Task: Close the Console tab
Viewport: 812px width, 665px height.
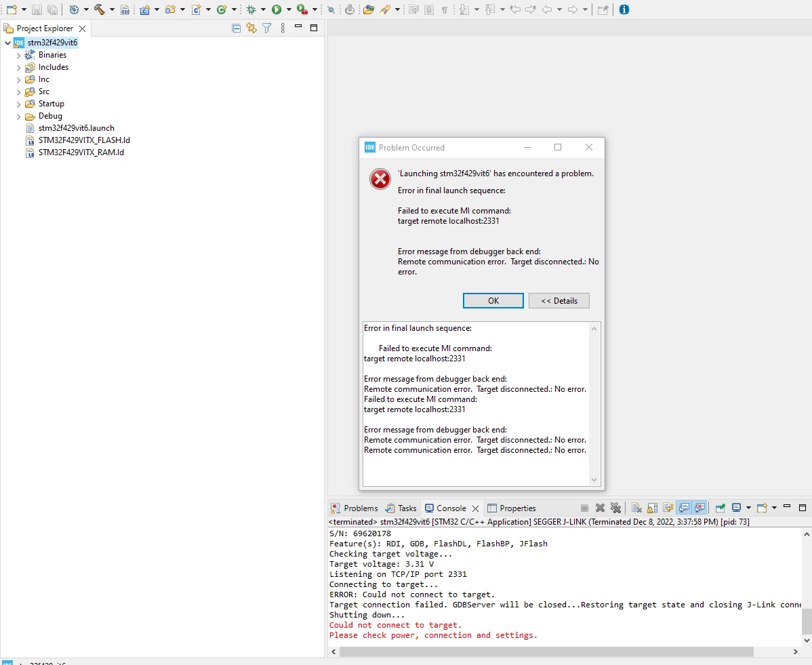Action: 475,508
